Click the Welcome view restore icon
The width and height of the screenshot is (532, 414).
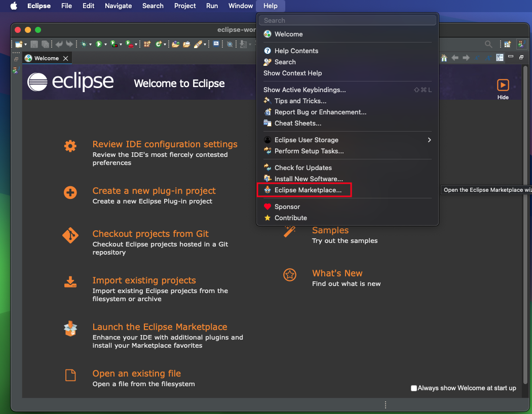click(x=521, y=57)
